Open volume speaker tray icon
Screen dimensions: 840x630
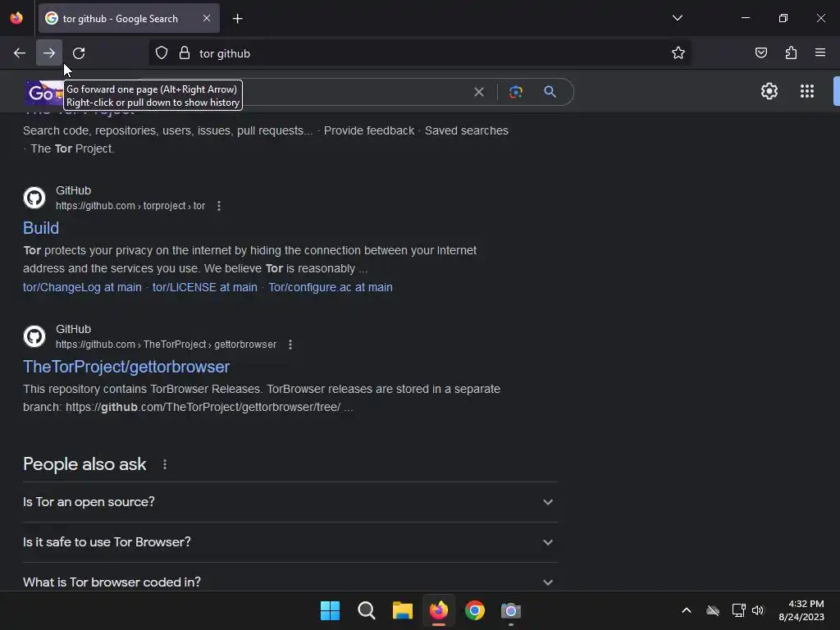(x=758, y=610)
